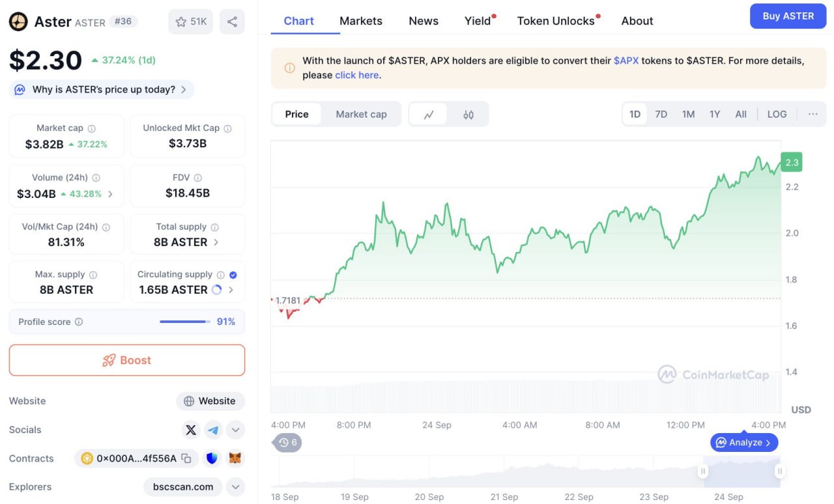The image size is (834, 504).
Task: Select the 7D time range
Action: (661, 115)
